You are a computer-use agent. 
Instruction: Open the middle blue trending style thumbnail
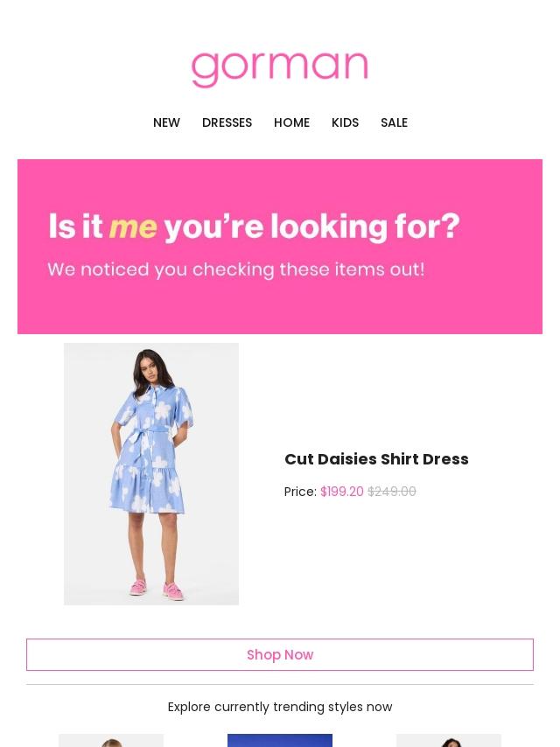click(x=280, y=740)
